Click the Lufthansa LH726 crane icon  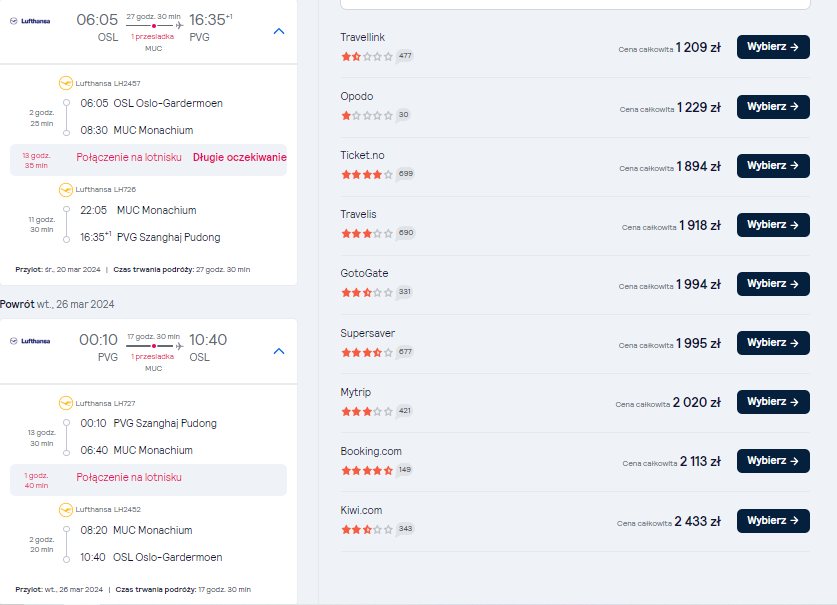tap(66, 190)
